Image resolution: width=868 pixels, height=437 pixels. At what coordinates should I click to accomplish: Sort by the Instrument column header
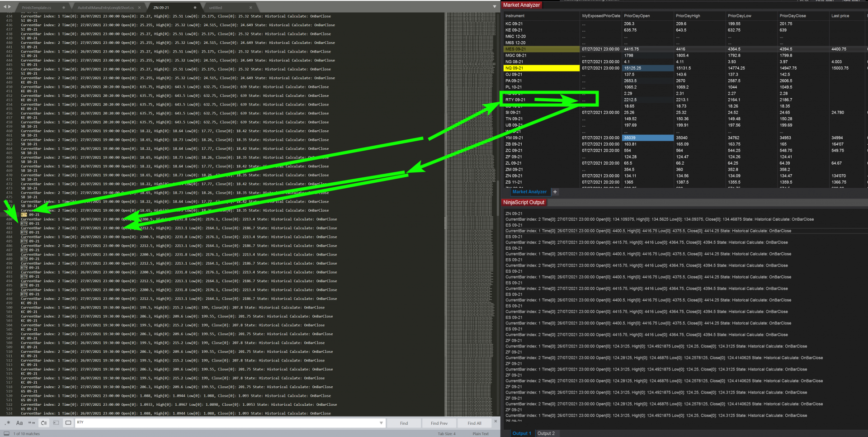click(x=542, y=16)
